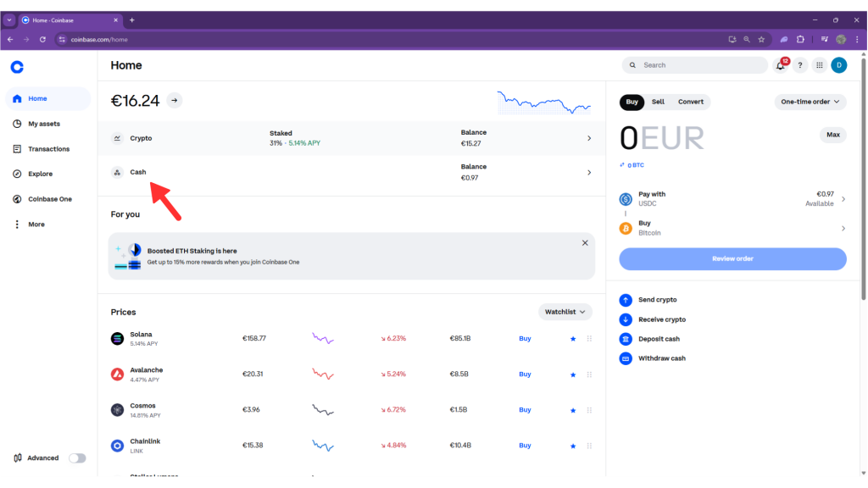The height and width of the screenshot is (488, 868).
Task: Open the profile avatar D
Action: pyautogui.click(x=839, y=65)
